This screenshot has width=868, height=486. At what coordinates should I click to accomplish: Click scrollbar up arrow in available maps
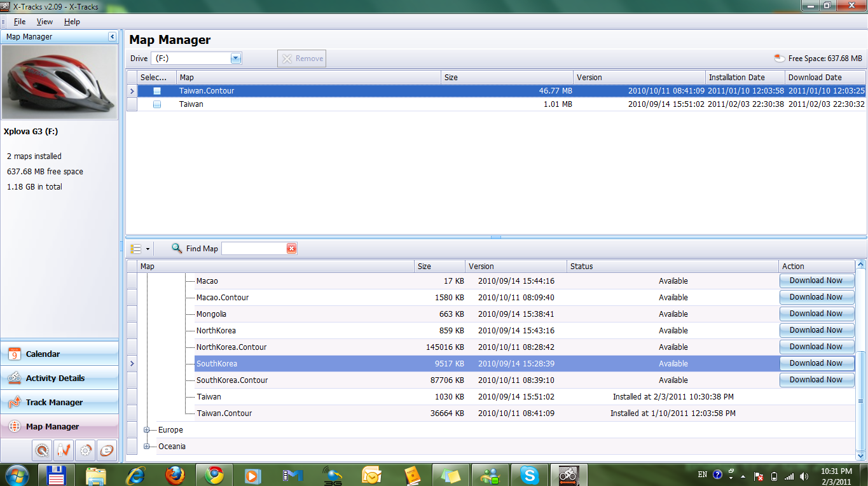click(861, 264)
